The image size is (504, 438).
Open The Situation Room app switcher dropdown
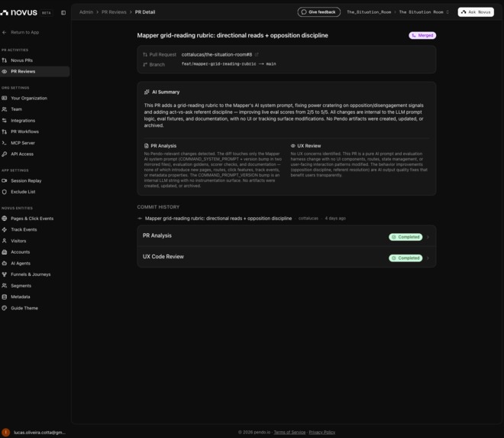click(x=424, y=12)
